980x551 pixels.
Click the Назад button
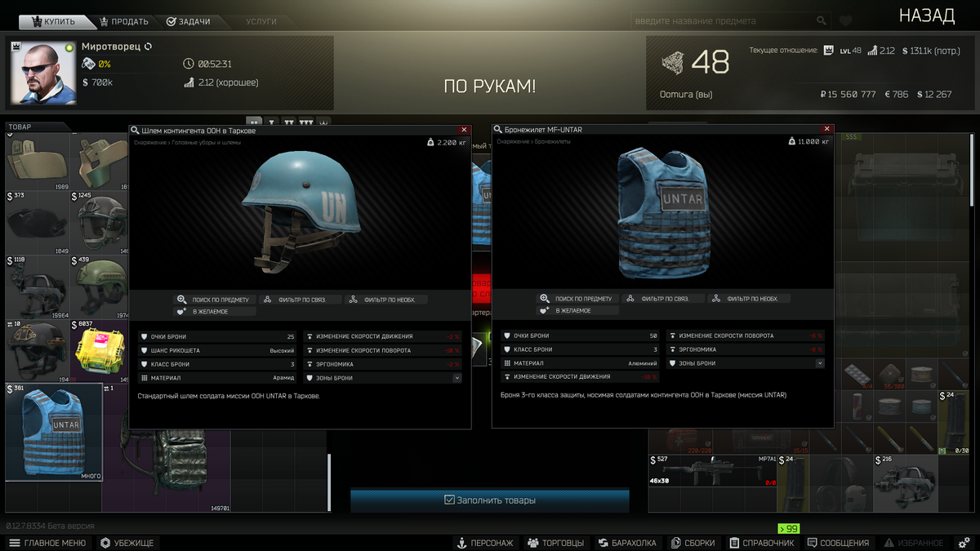pos(927,16)
